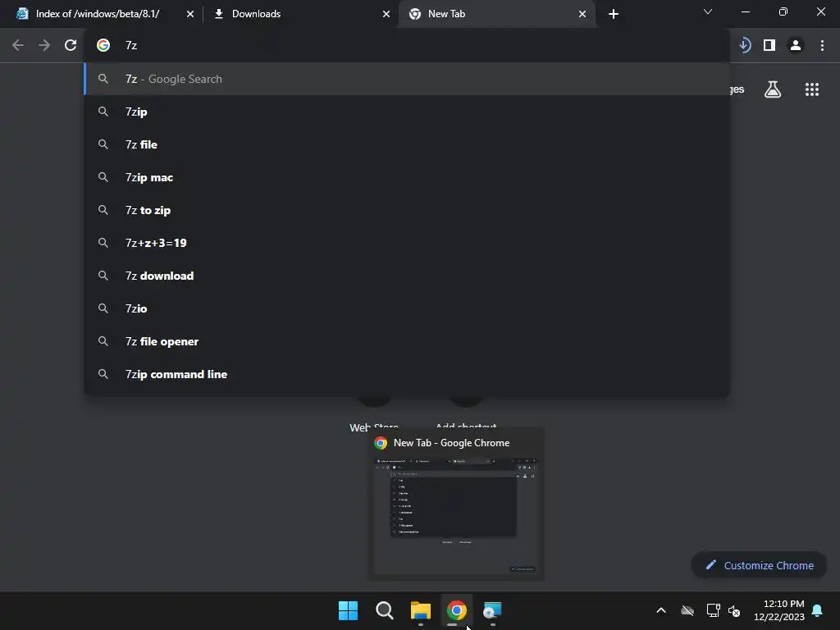Close the Index of /windows/beta/8.1/ tab
840x630 pixels.
190,14
